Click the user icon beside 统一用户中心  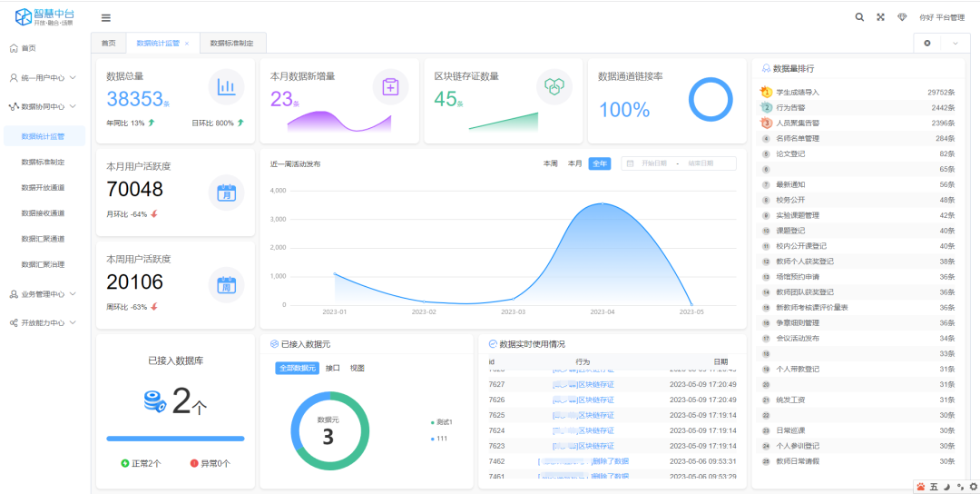[x=14, y=78]
